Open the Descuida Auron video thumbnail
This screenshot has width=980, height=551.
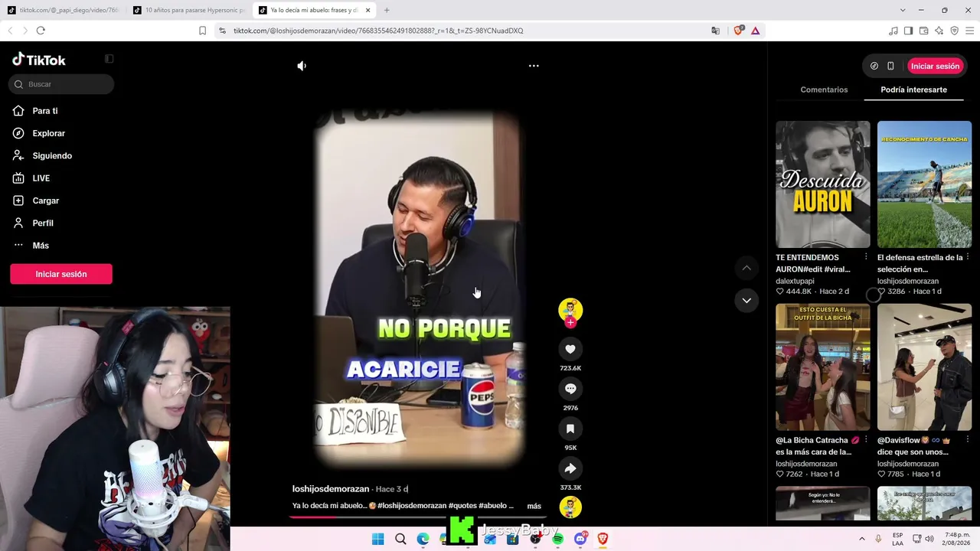823,184
